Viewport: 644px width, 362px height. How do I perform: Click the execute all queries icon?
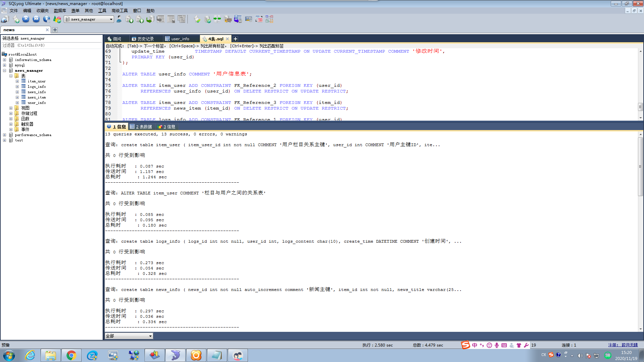(x=36, y=19)
